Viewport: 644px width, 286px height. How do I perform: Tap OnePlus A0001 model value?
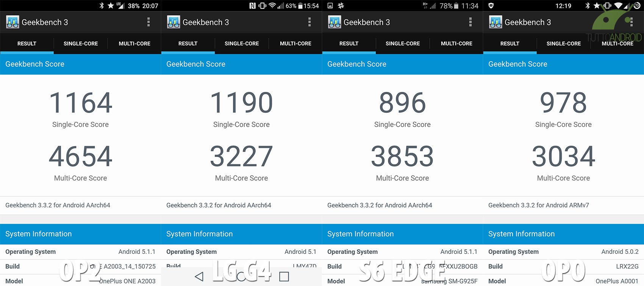pos(617,281)
